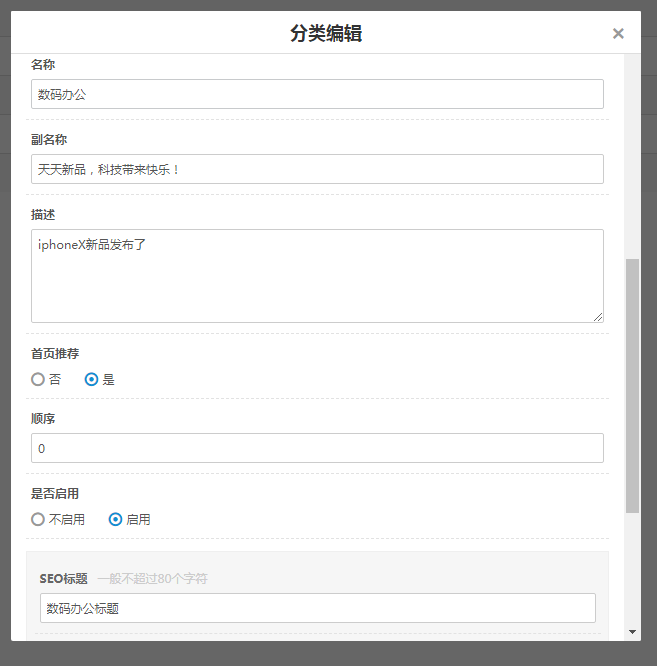
Task: Click the scrollbar down arrow
Action: (x=632, y=632)
